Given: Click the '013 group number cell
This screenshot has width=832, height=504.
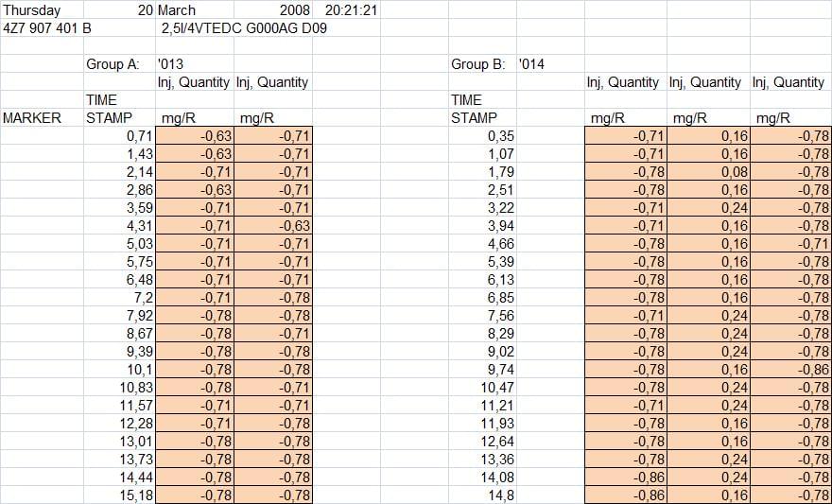Looking at the screenshot, I should [171, 64].
